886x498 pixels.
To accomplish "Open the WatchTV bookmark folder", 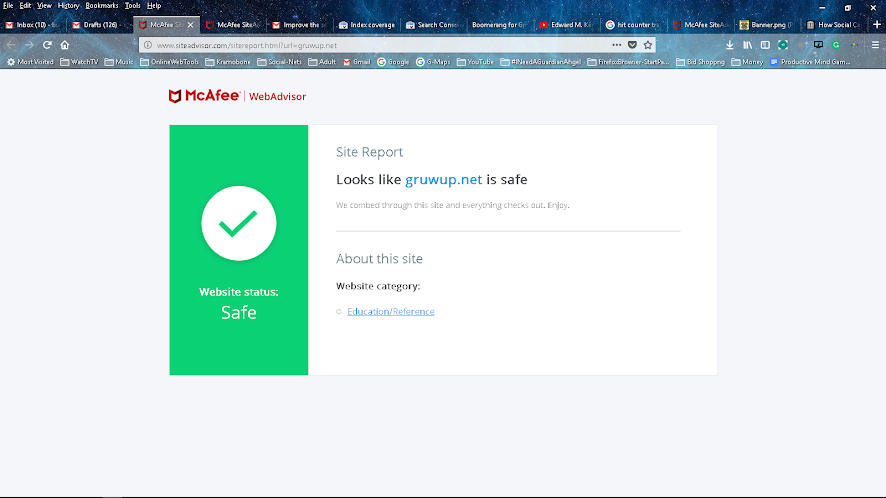I will (79, 62).
